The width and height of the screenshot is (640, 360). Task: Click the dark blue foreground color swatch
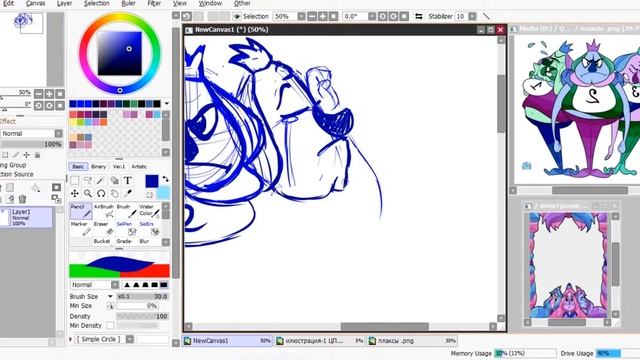[x=152, y=181]
